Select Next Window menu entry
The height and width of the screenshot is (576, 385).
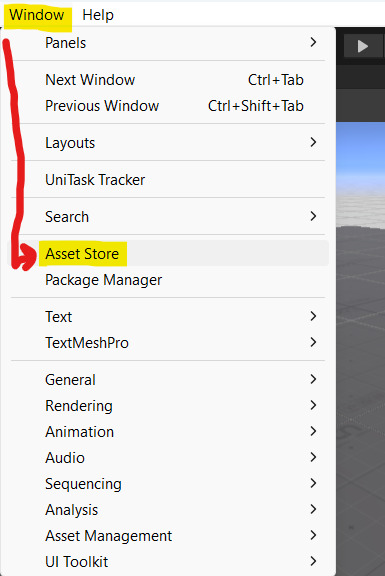[168, 80]
